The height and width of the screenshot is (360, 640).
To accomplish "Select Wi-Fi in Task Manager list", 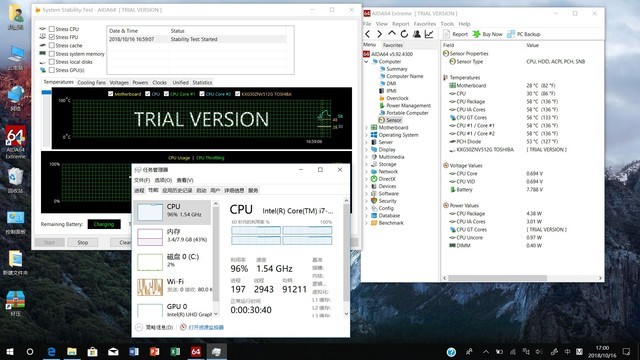I will 173,286.
